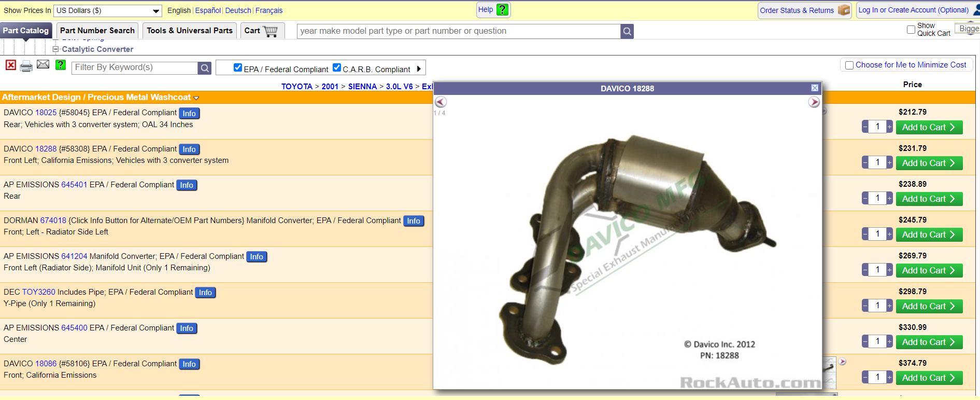The image size is (980, 400).
Task: Add the $330.99 item to cart
Action: click(929, 342)
